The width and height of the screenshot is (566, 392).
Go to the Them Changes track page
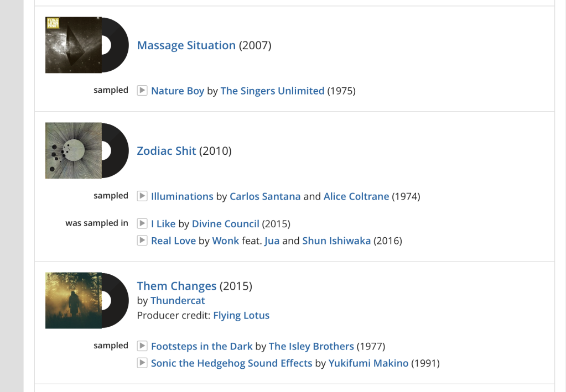coord(176,286)
